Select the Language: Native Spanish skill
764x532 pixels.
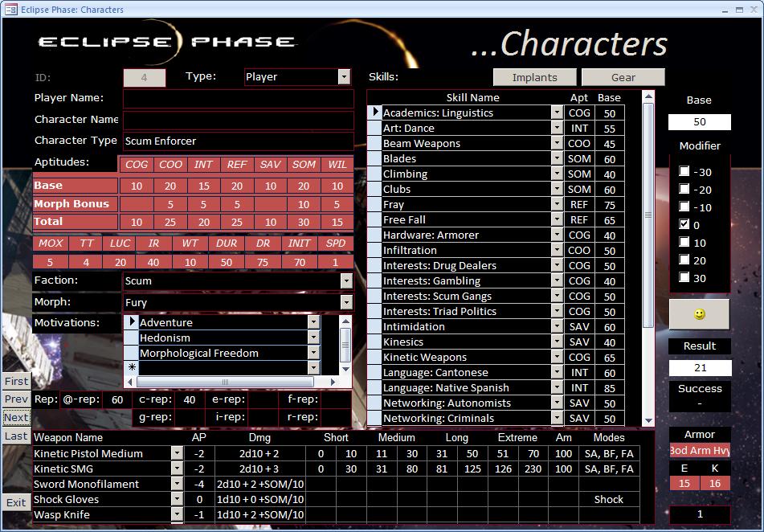[x=466, y=387]
